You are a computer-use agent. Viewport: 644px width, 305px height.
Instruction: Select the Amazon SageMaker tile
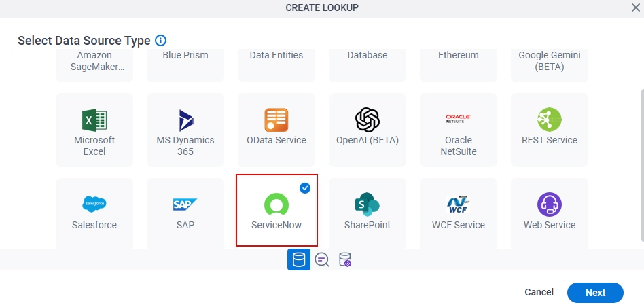click(x=94, y=65)
